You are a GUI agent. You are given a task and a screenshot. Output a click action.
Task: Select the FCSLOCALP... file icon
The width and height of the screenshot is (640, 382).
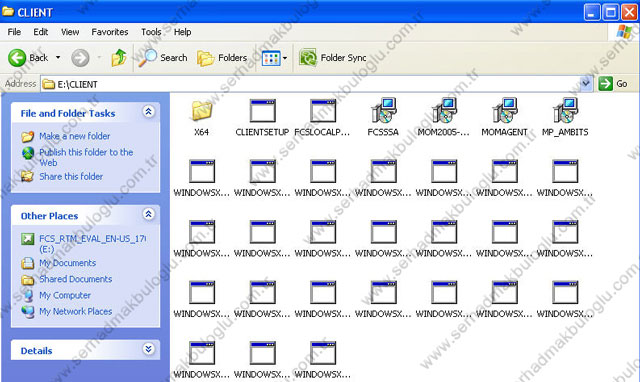(x=323, y=111)
